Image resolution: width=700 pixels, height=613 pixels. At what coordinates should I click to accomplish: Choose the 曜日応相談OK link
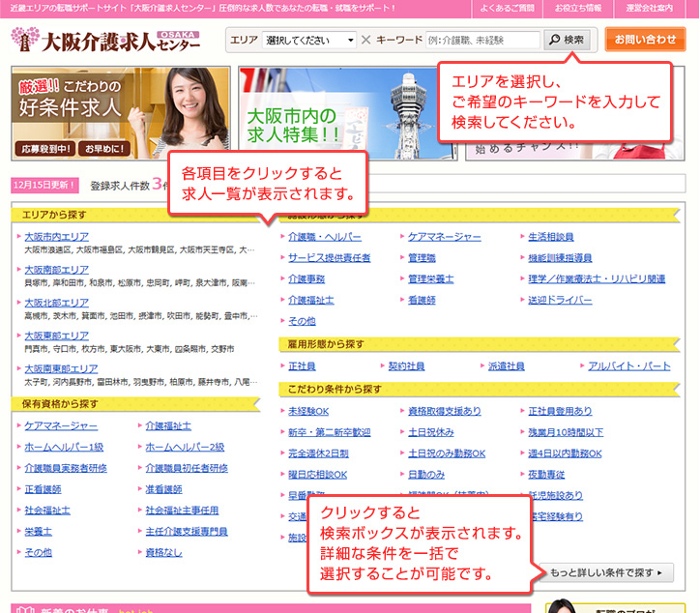coord(317,474)
